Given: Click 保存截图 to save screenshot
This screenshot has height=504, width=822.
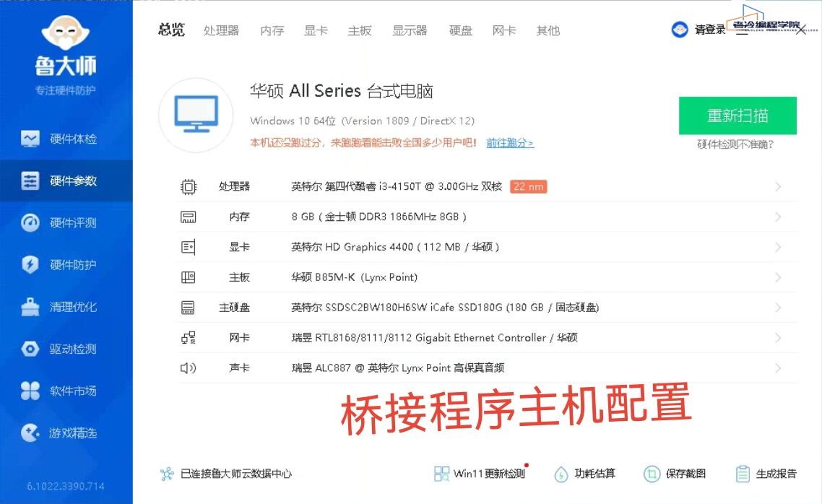Looking at the screenshot, I should pyautogui.click(x=675, y=474).
